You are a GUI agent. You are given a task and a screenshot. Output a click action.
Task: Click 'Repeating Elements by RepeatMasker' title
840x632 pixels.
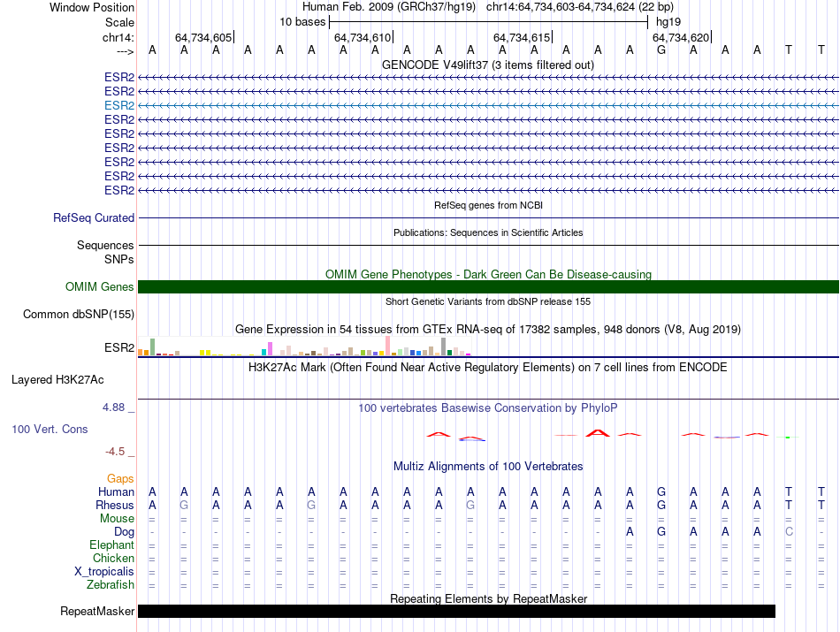(489, 598)
